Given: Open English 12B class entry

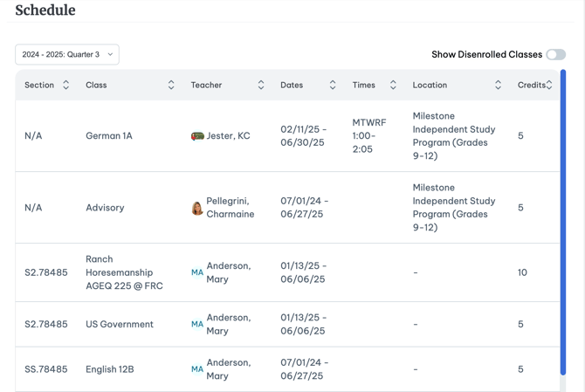Looking at the screenshot, I should click(110, 369).
